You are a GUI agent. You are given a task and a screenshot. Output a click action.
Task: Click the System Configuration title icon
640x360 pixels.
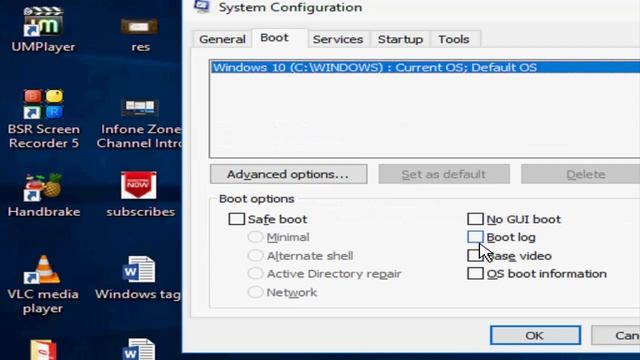pos(202,6)
